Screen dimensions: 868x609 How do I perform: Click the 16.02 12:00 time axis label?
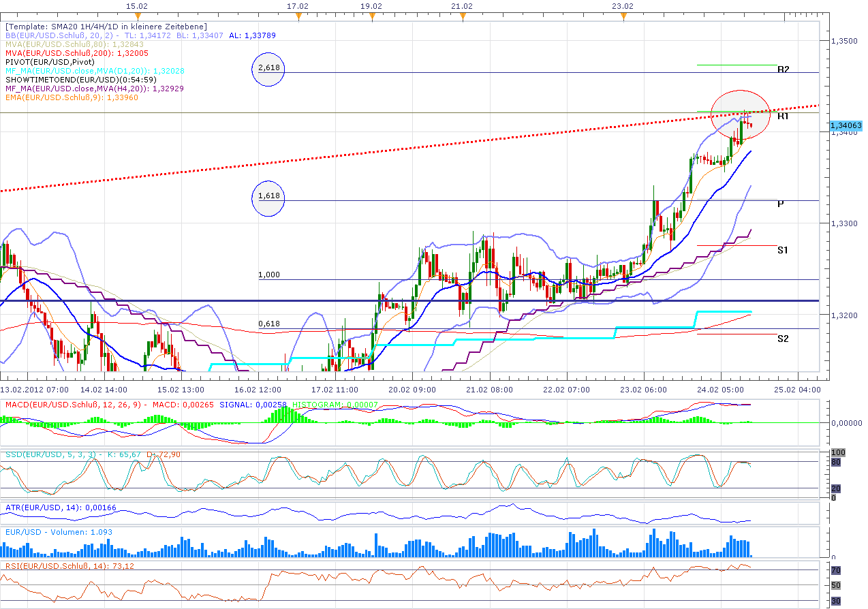click(x=259, y=390)
